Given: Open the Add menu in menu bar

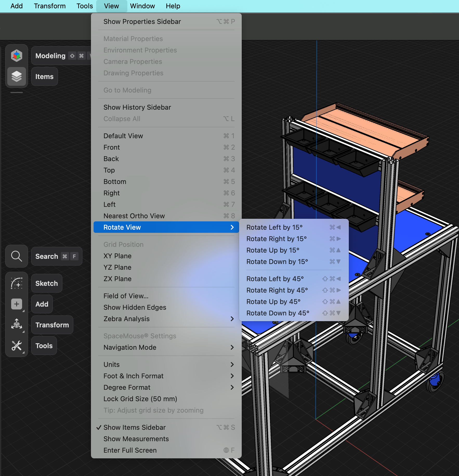Looking at the screenshot, I should (16, 6).
